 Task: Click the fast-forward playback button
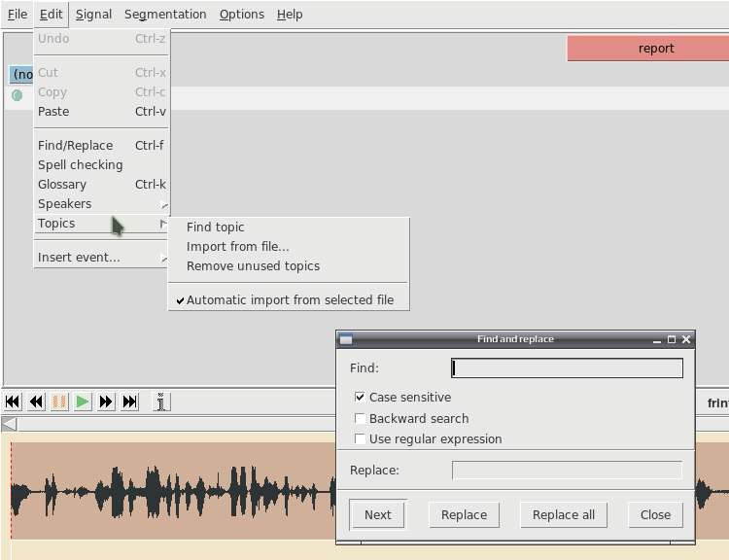[x=106, y=402]
